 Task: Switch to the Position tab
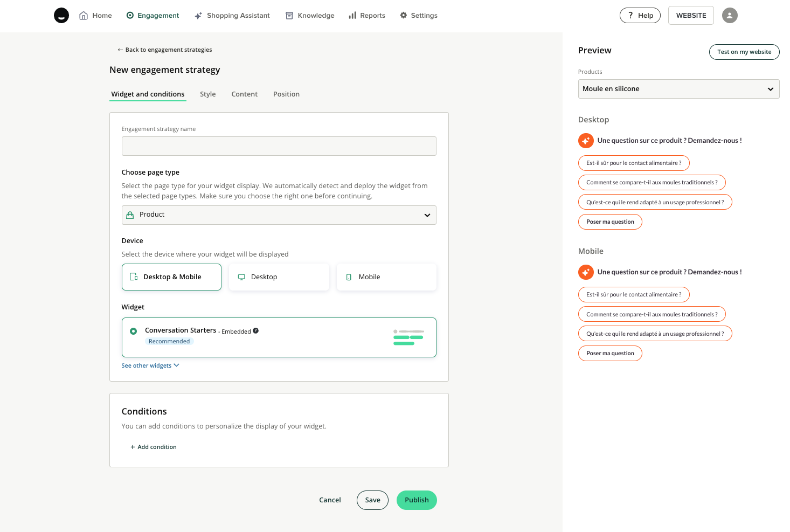point(286,94)
